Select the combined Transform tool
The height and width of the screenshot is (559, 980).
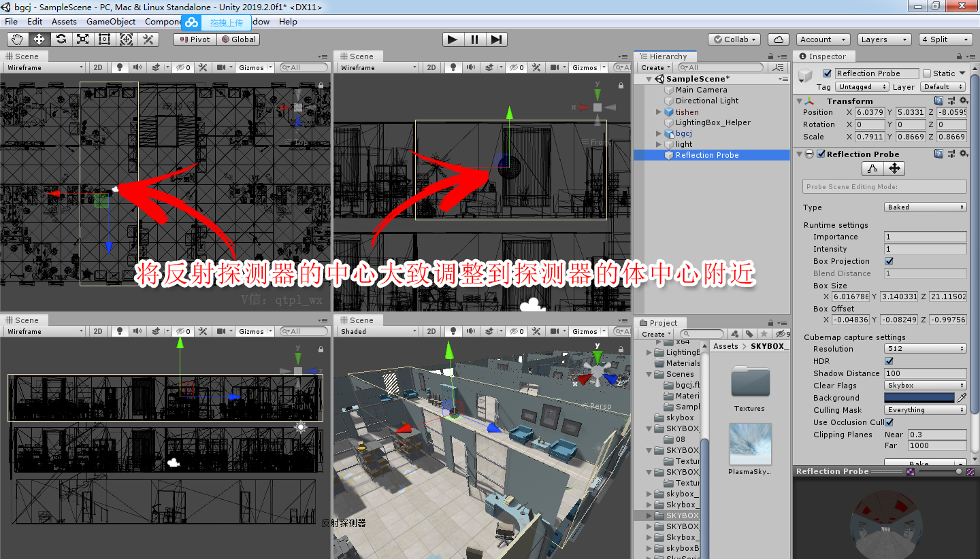click(x=126, y=39)
